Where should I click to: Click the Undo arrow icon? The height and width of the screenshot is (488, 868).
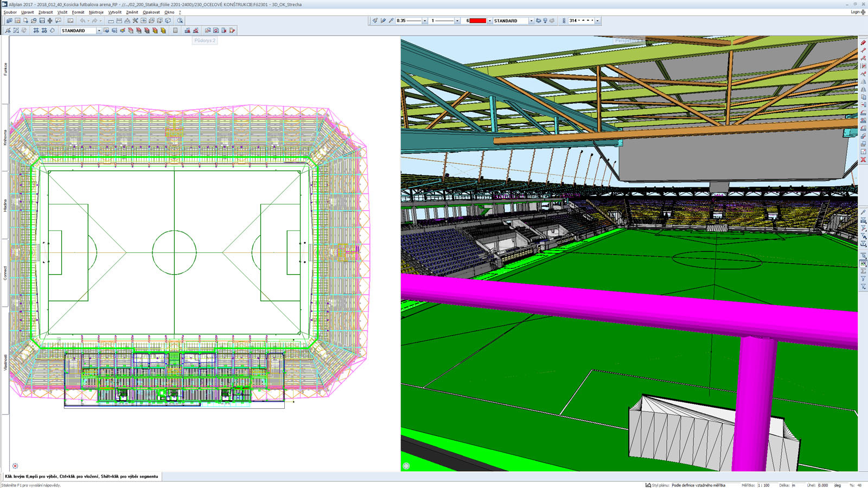tap(83, 21)
